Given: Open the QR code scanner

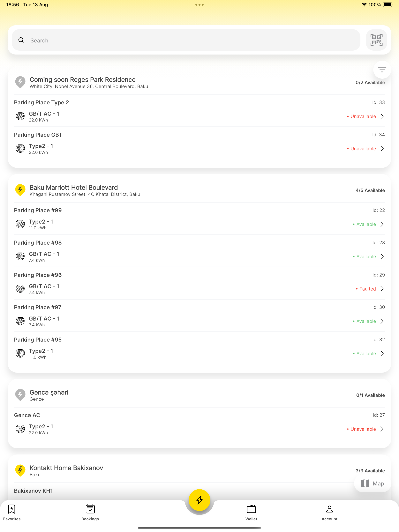Looking at the screenshot, I should click(376, 40).
